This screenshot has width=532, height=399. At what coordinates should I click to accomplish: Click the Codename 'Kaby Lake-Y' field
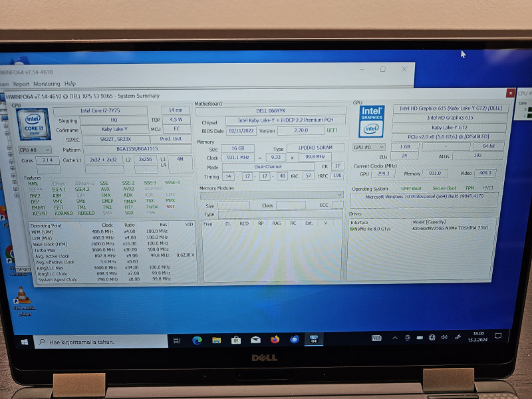(x=114, y=129)
